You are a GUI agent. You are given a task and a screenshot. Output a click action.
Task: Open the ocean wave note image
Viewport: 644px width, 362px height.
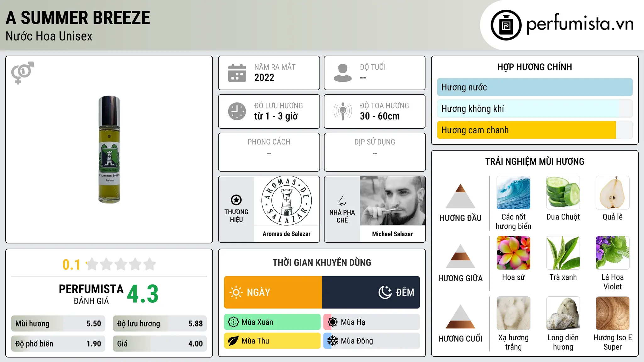click(514, 193)
